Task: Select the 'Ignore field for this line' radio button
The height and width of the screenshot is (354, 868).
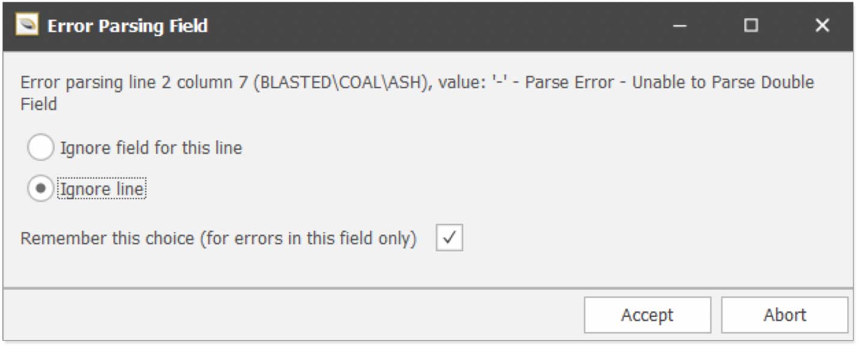Action: coord(40,148)
